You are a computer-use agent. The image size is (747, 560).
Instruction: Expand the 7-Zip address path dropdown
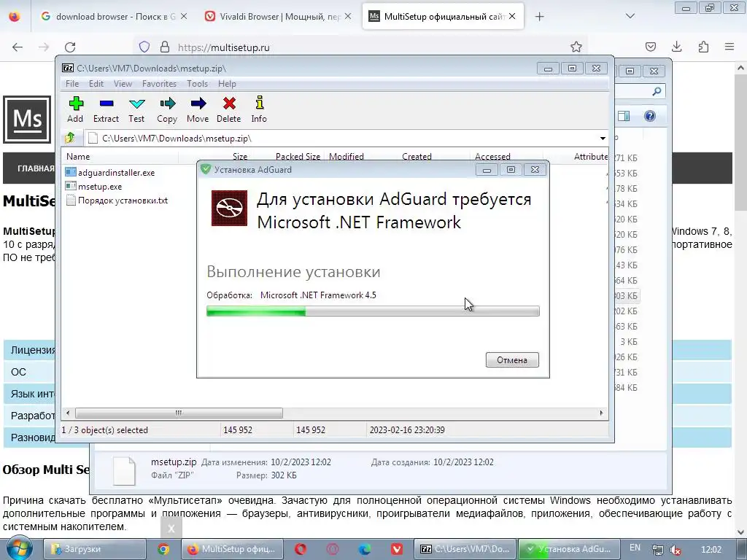point(603,139)
